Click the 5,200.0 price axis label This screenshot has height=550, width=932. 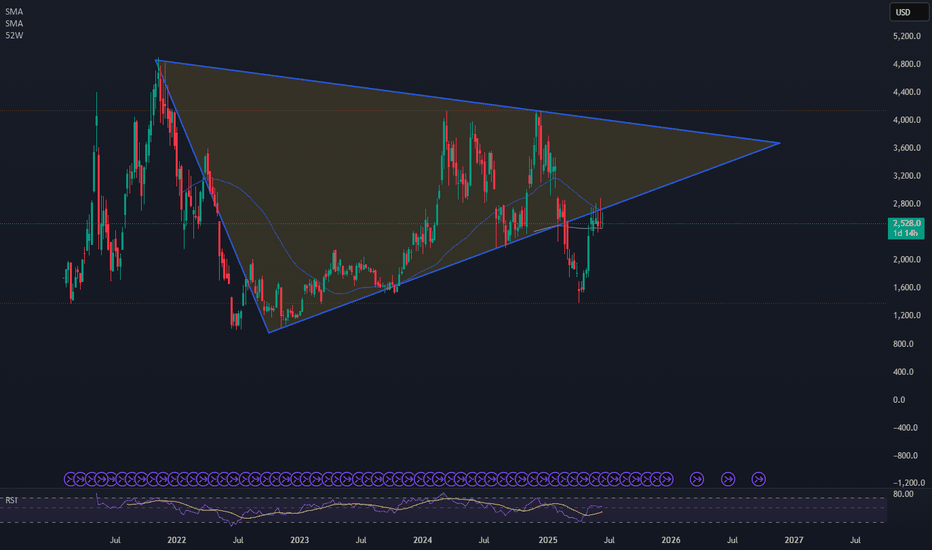pos(906,36)
